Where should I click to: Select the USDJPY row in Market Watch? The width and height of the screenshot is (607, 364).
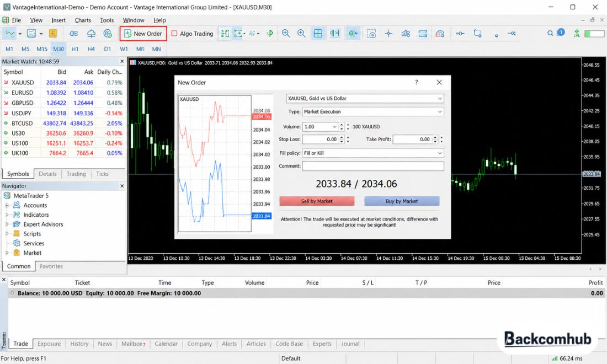click(x=63, y=114)
